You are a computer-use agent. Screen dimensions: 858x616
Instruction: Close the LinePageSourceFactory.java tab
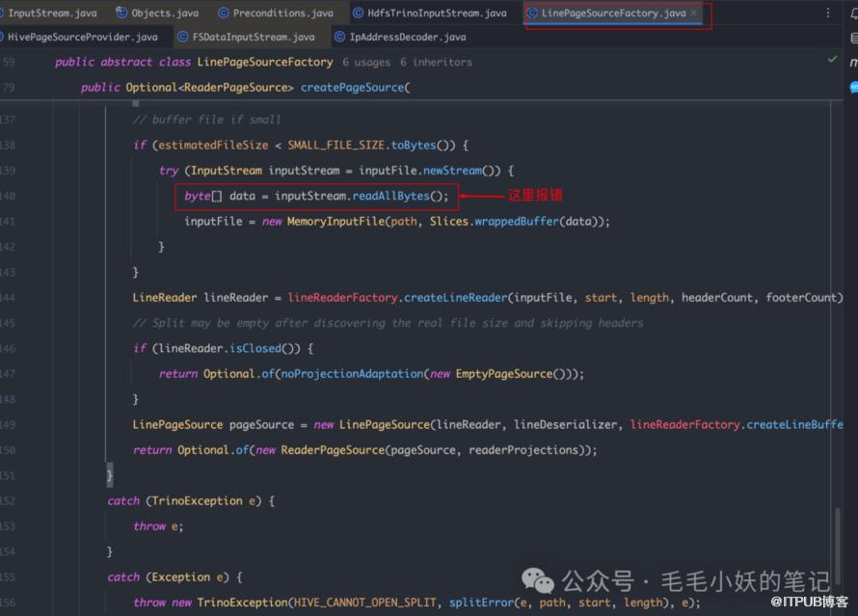tap(694, 13)
